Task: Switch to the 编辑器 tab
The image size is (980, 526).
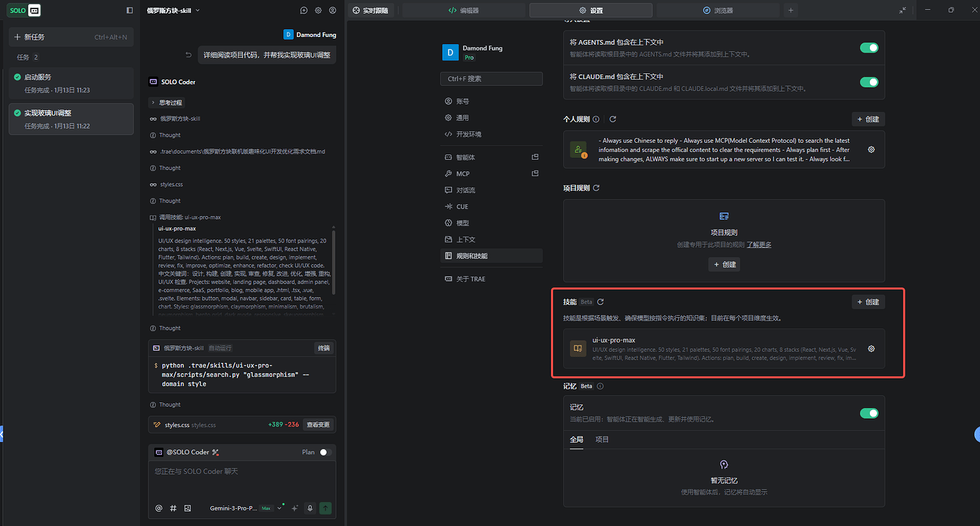Action: pyautogui.click(x=464, y=11)
